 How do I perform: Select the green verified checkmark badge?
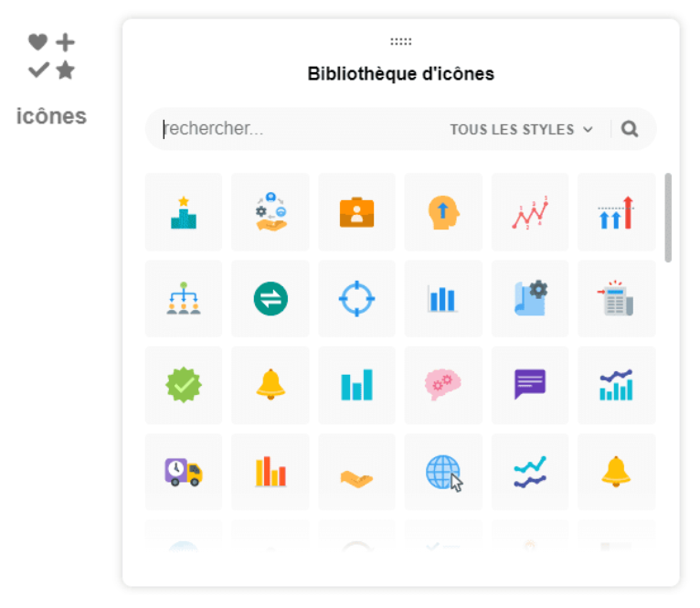(184, 385)
